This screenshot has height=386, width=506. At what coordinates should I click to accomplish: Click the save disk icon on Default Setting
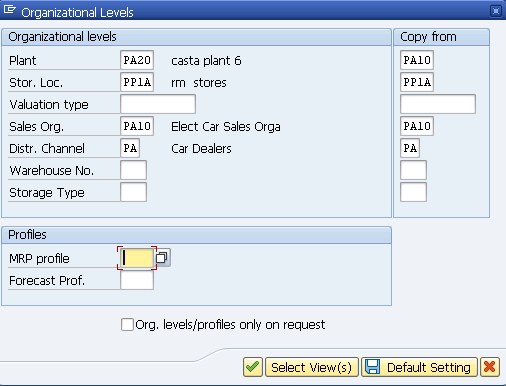tap(372, 367)
